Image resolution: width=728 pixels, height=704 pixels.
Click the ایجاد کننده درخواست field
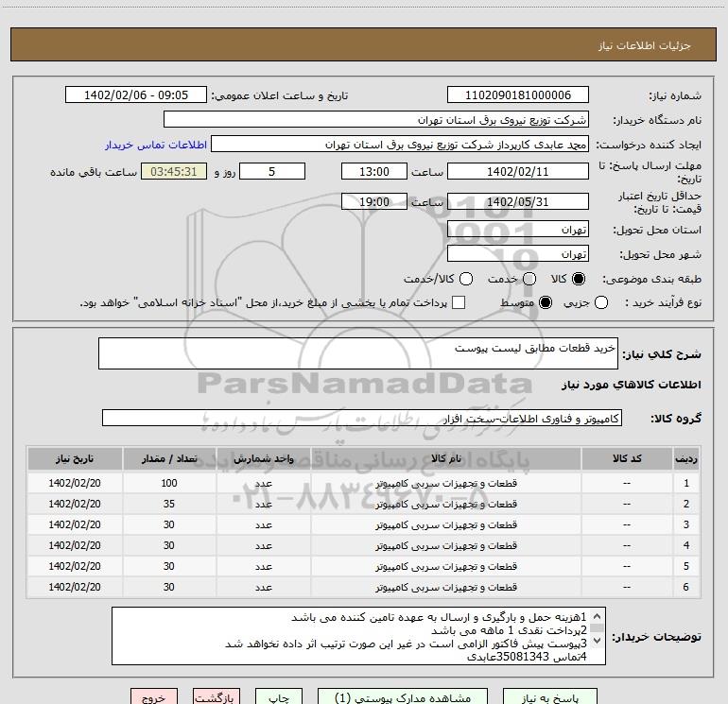[x=400, y=145]
